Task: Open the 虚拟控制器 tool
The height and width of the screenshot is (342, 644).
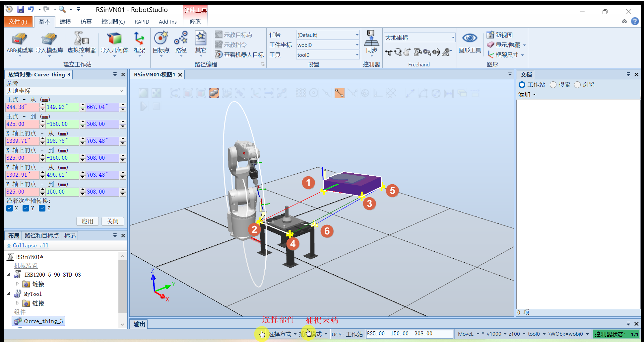Action: [82, 44]
